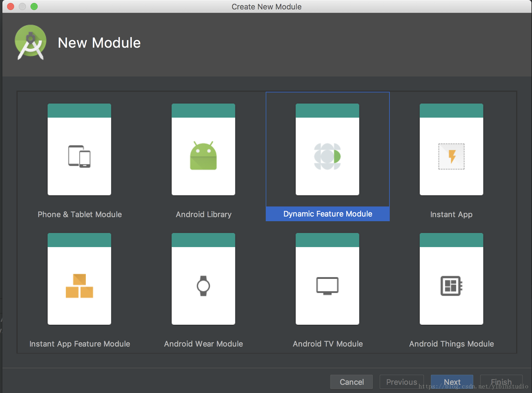The width and height of the screenshot is (532, 393).
Task: Click the lightning bolt Instant App icon
Action: 452,156
